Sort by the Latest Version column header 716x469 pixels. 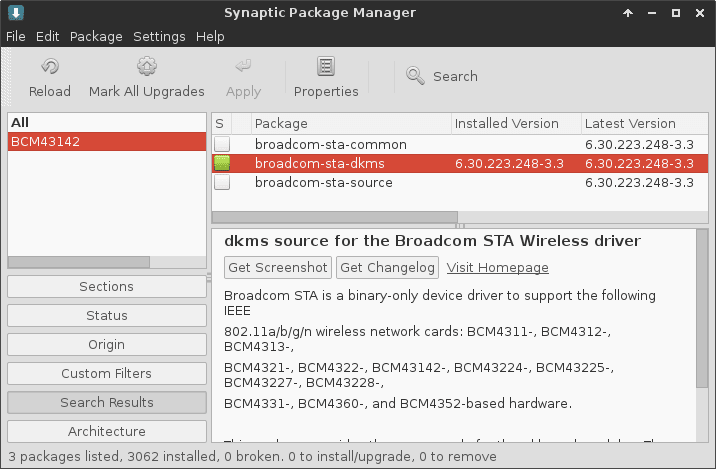(x=630, y=124)
